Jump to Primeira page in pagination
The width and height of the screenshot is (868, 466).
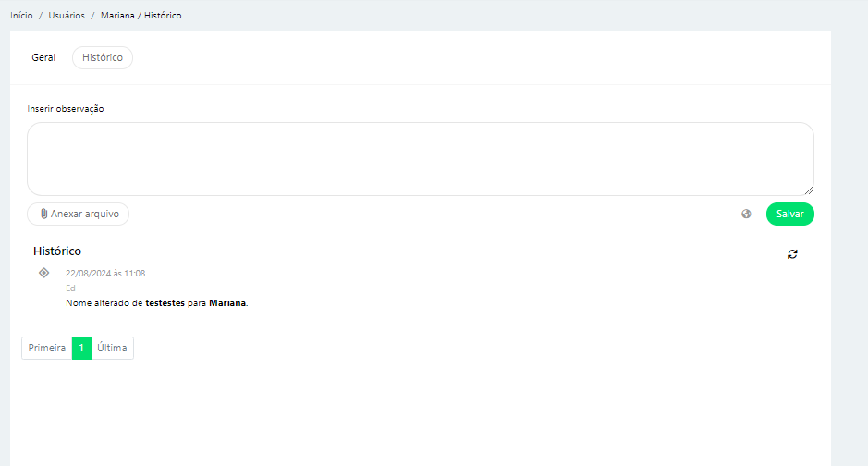[x=47, y=348]
